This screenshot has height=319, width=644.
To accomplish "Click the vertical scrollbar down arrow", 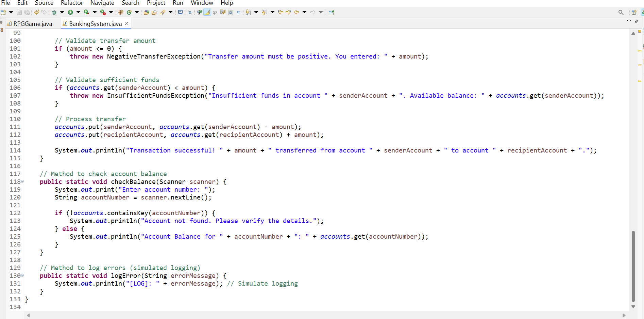I will 633,306.
